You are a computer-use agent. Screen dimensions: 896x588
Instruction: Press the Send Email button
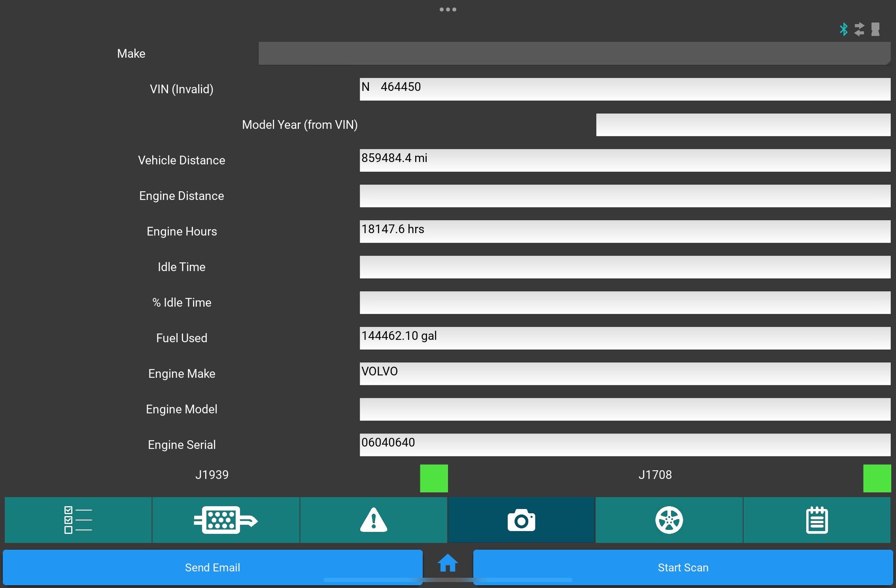click(x=212, y=567)
